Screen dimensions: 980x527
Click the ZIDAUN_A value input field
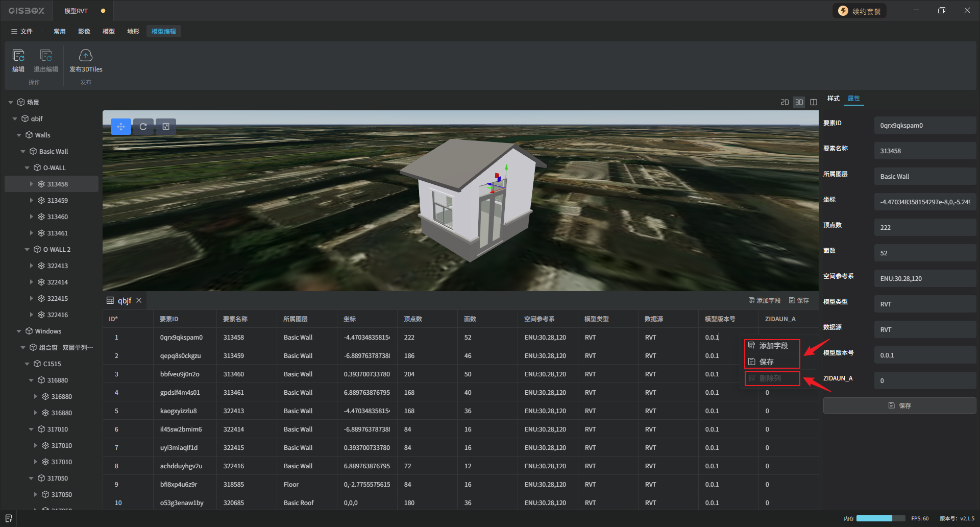[924, 381]
